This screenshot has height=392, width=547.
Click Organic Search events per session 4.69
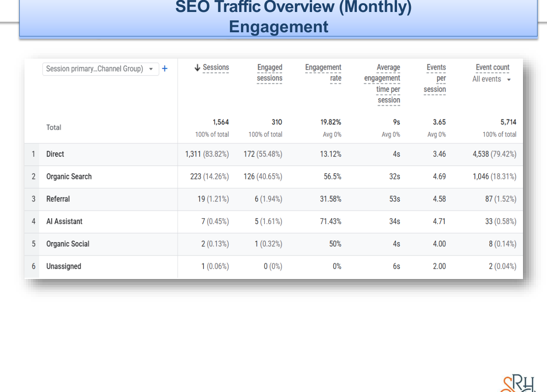pos(439,177)
